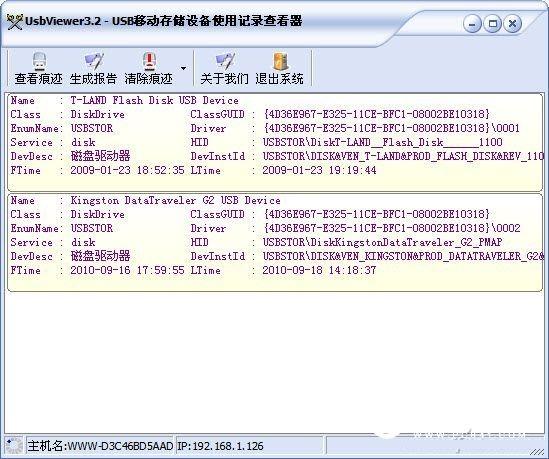Click the 退出系统 (exit system) toolbar icon

click(280, 62)
